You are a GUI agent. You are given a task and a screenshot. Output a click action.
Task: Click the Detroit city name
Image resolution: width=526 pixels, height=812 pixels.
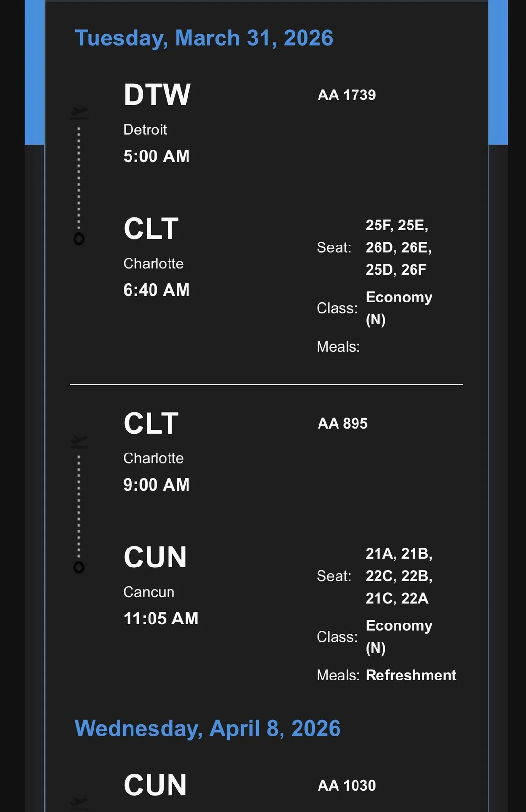point(145,130)
